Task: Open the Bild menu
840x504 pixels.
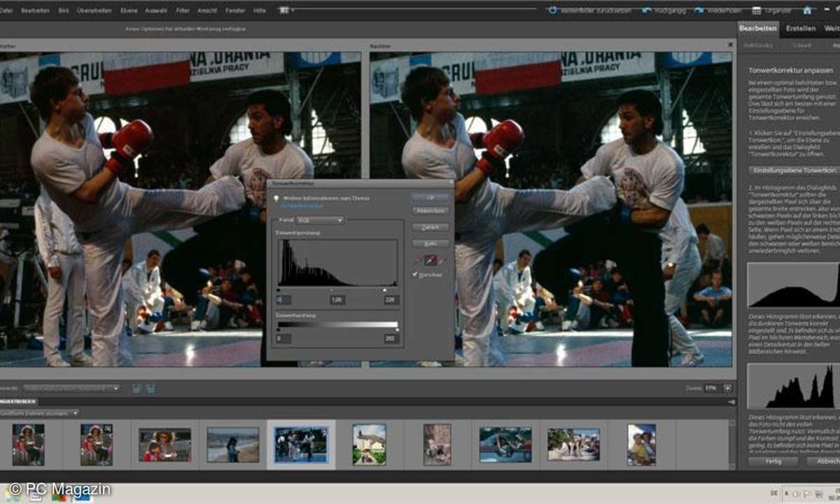Action: tap(64, 11)
